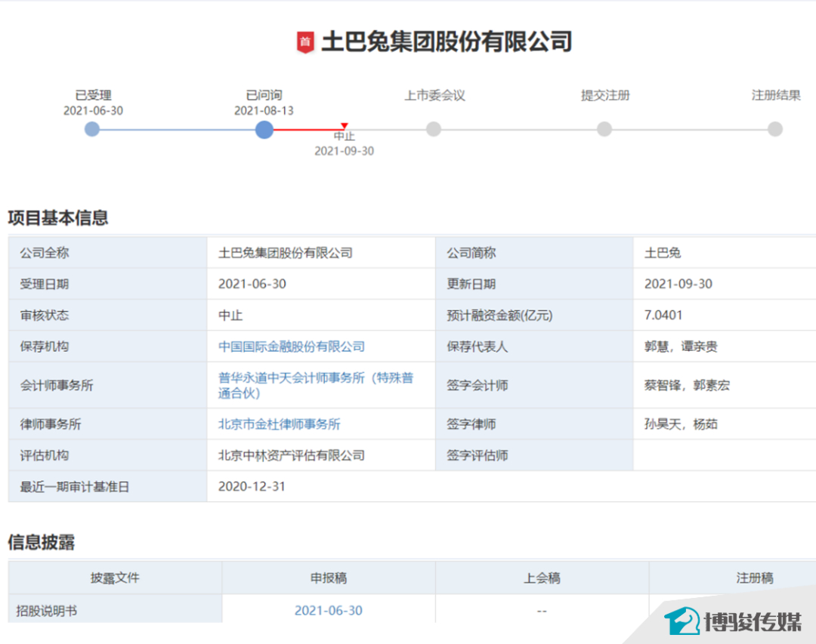816x644 pixels.
Task: Click the 更新日期 value 2021-09-30
Action: pos(678,284)
